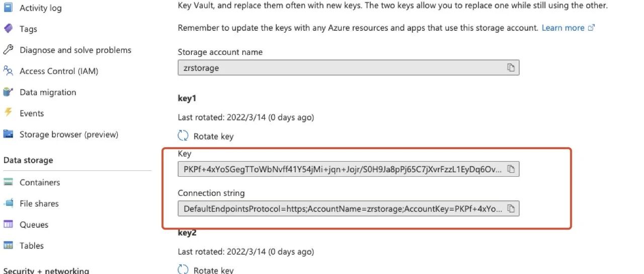This screenshot has height=274, width=644.
Task: Open the Containers page
Action: (x=40, y=182)
